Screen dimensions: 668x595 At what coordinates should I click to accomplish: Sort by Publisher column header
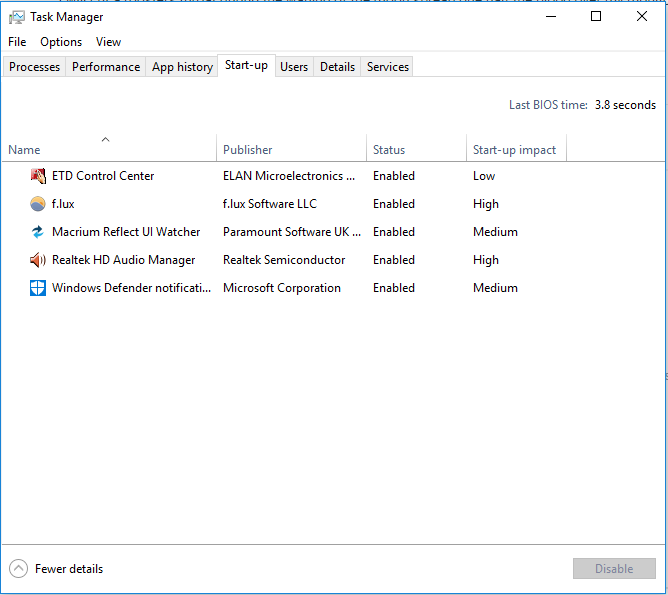[247, 150]
